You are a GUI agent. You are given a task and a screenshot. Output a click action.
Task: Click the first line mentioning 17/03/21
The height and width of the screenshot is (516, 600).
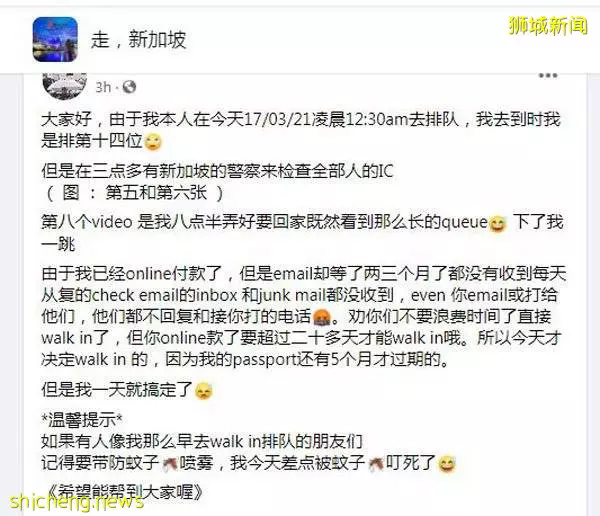tap(301, 119)
